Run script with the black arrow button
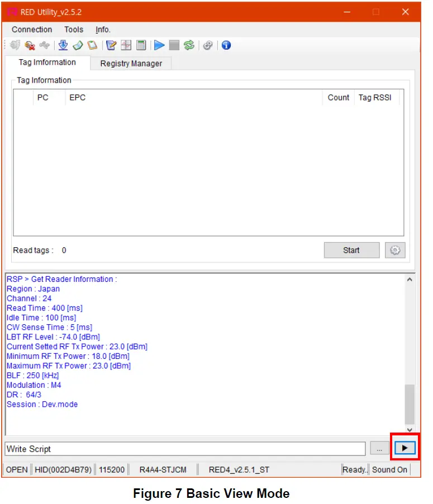 point(405,448)
